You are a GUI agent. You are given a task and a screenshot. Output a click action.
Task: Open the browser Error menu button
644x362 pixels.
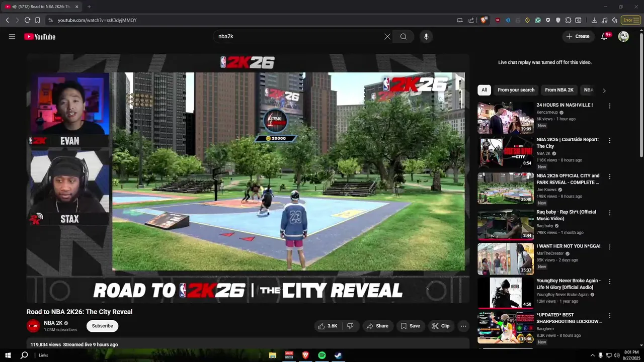click(x=631, y=20)
